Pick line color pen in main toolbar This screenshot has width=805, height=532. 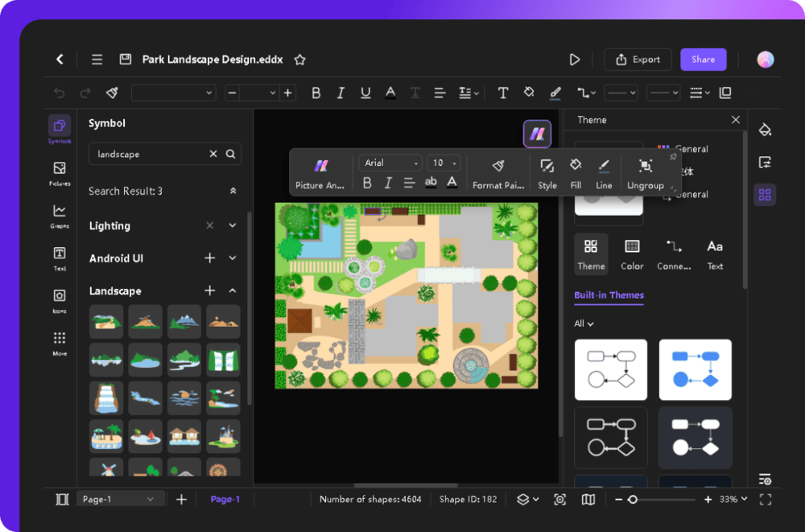tap(555, 93)
